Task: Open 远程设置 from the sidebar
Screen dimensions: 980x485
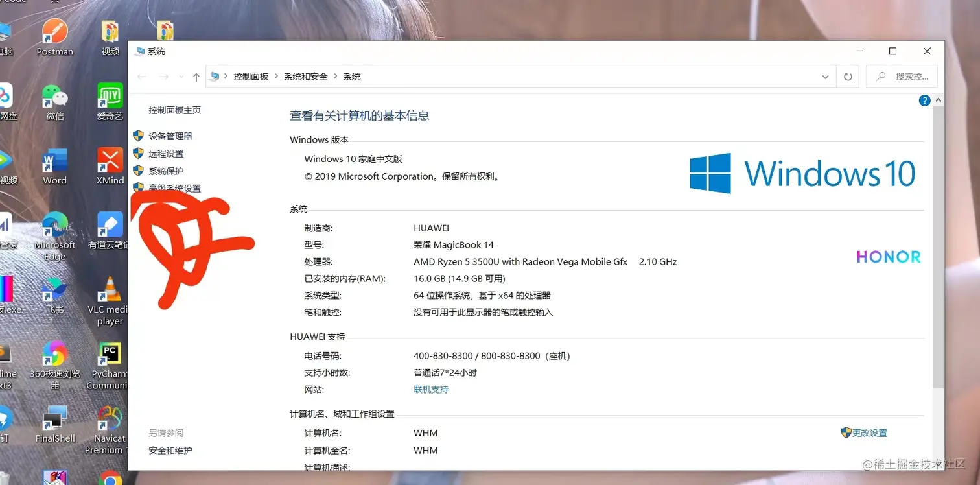Action: 166,154
